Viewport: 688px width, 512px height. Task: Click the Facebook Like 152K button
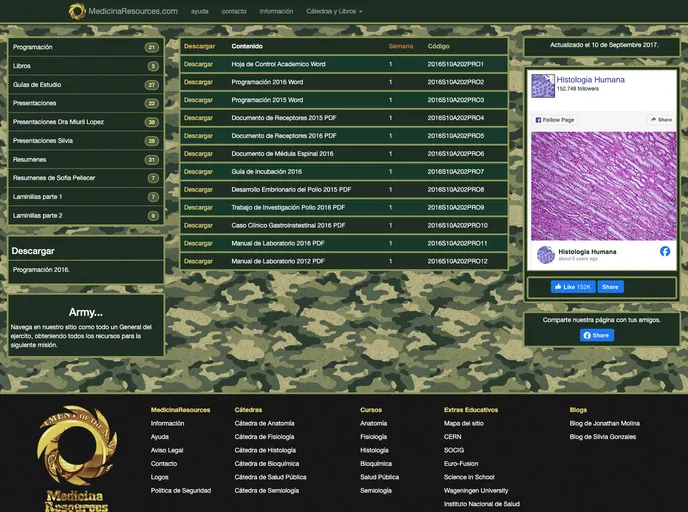[x=573, y=287]
